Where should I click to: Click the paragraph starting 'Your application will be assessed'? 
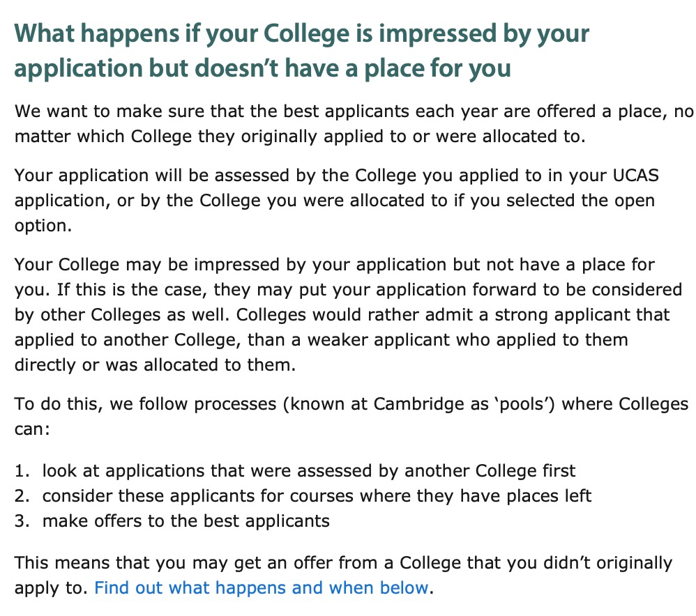pos(336,201)
